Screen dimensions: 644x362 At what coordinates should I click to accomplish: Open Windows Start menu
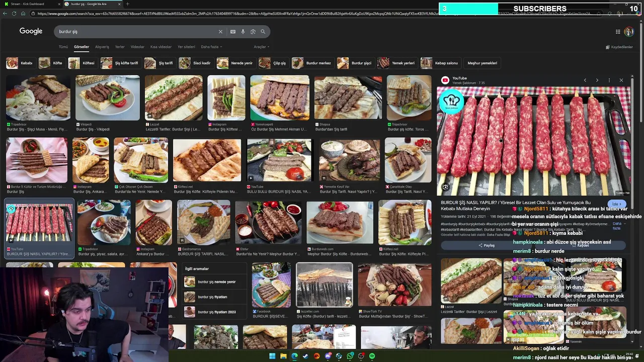point(272,356)
